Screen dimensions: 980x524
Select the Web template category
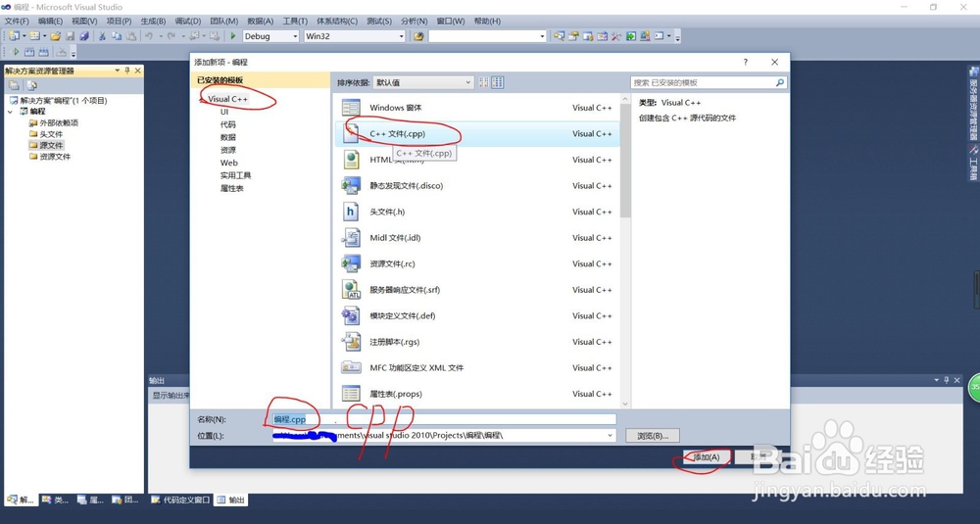[x=228, y=163]
